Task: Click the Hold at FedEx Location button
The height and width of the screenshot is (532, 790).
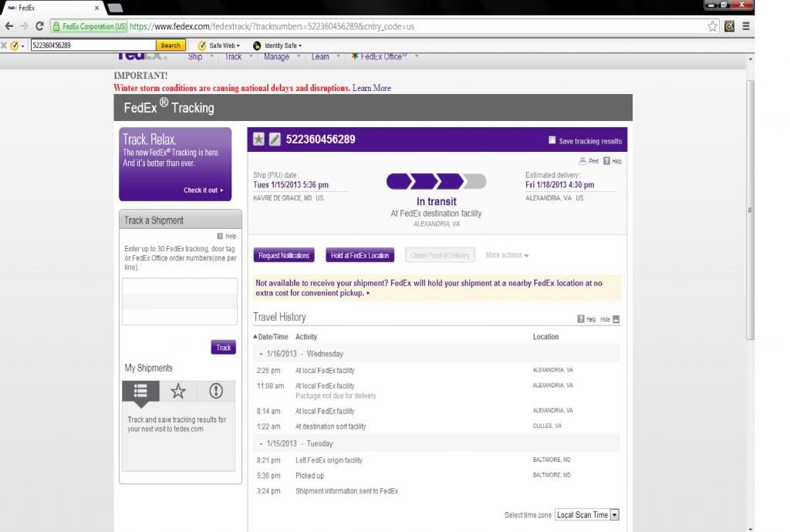Action: tap(360, 255)
